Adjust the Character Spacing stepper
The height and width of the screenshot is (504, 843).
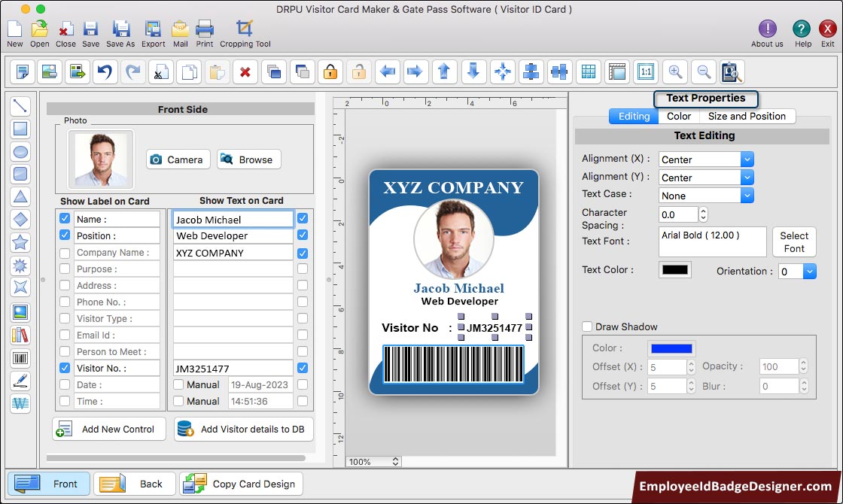tap(703, 214)
